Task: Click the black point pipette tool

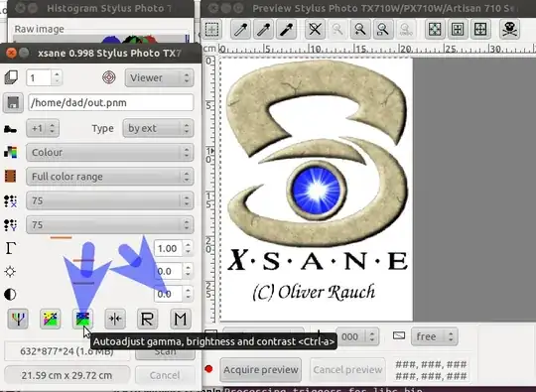Action: 287,29
